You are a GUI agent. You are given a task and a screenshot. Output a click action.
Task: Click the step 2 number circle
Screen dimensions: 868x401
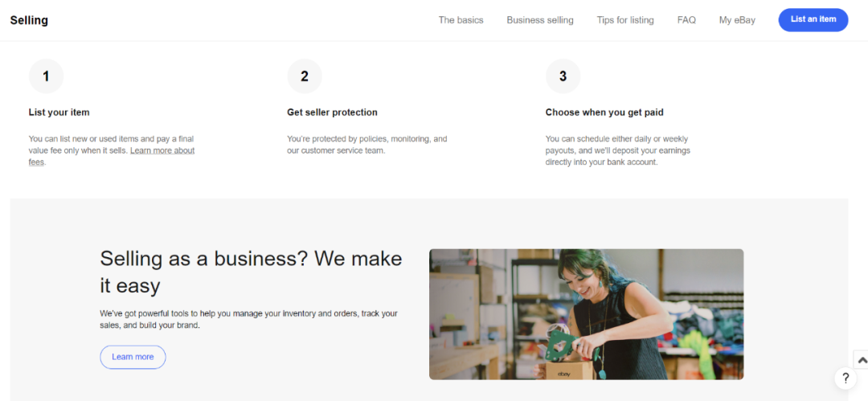pos(305,76)
